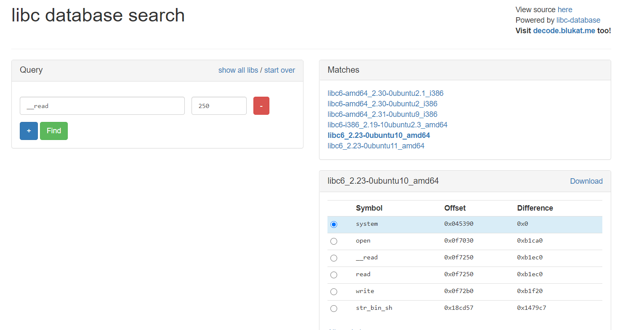Open libc6-amd64_2.31-0ubuntu9_i386 match

click(382, 114)
